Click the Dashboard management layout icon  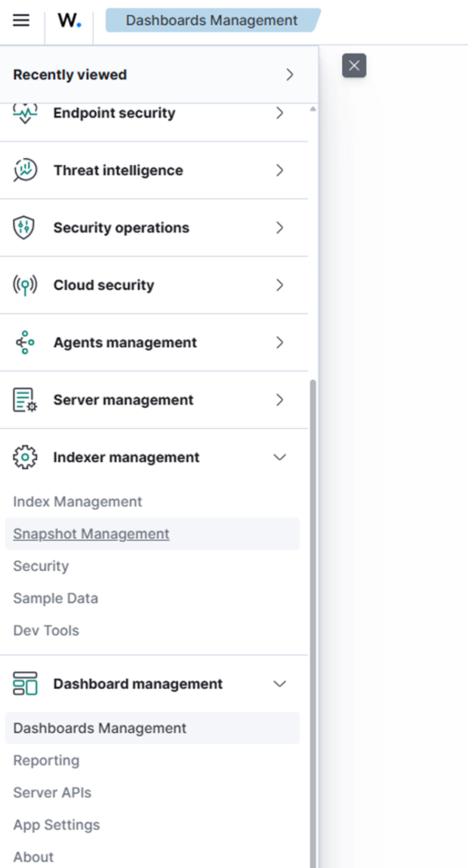25,683
